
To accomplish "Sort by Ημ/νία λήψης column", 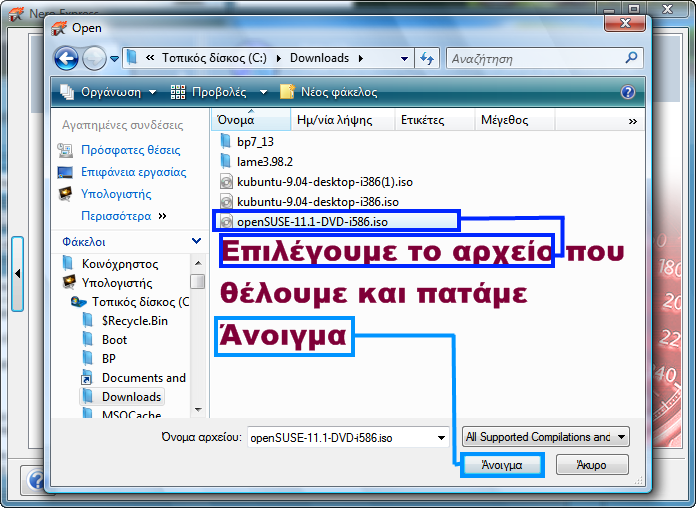I will coord(343,120).
